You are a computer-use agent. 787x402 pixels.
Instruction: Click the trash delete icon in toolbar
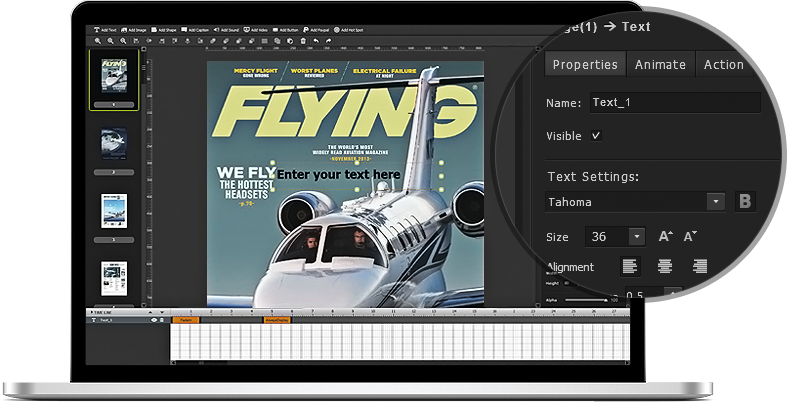[x=303, y=41]
